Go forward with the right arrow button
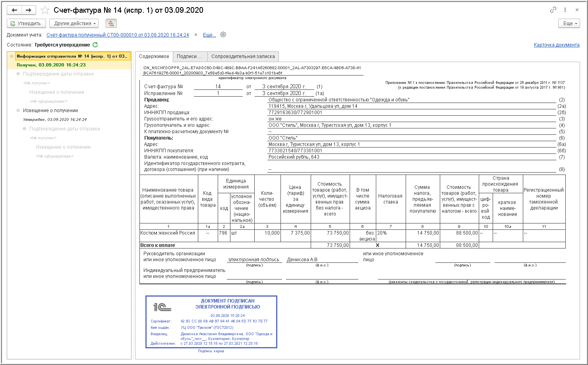The height and width of the screenshot is (365, 588). (29, 10)
